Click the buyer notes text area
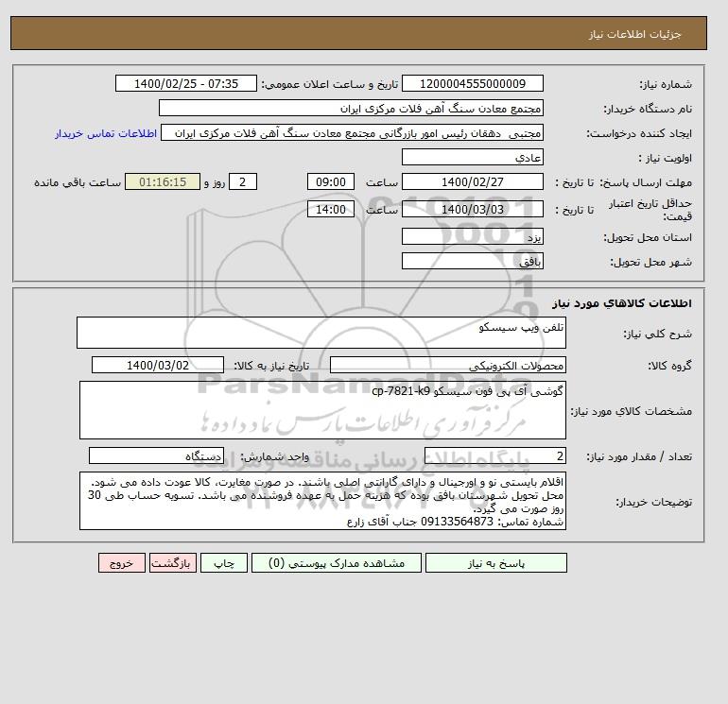The height and width of the screenshot is (704, 728). point(322,501)
